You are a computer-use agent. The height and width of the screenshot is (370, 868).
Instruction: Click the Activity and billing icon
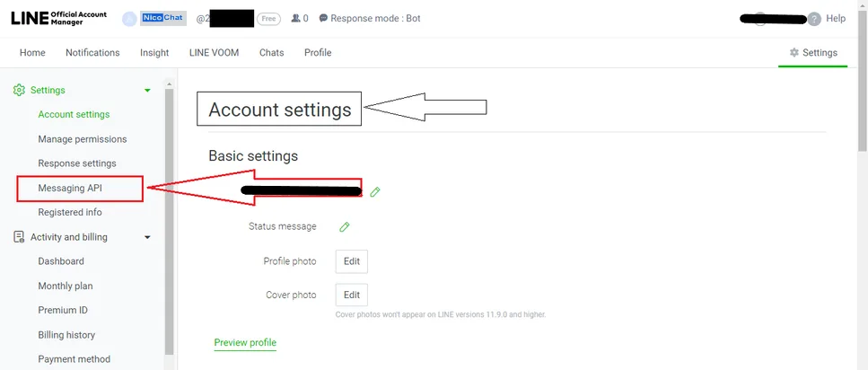[x=19, y=237]
